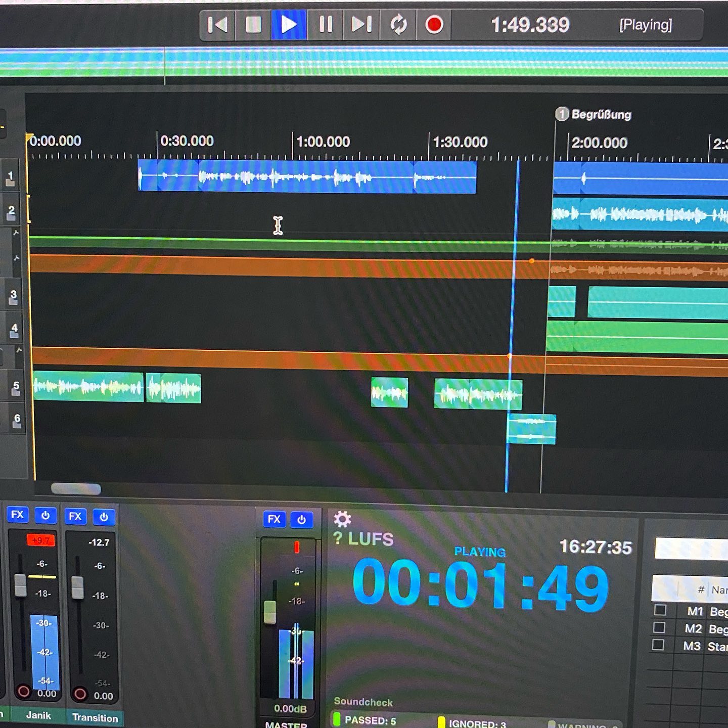
Task: Pause playback using the Pause button
Action: 326,24
